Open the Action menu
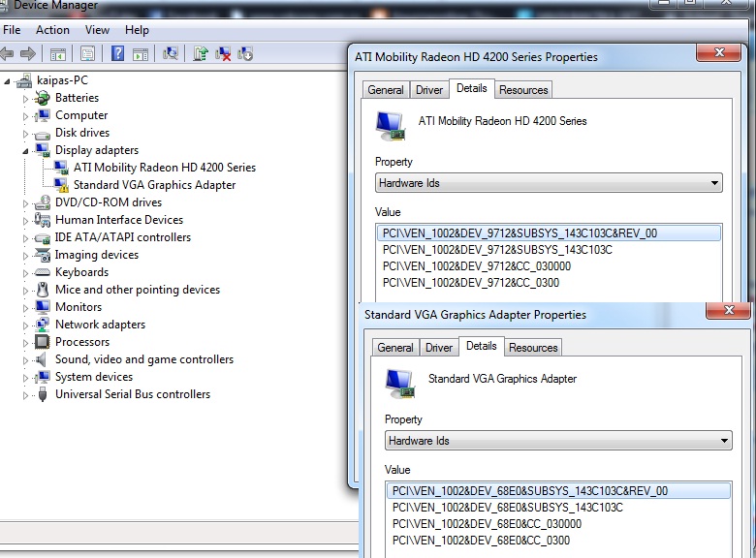 [52, 30]
